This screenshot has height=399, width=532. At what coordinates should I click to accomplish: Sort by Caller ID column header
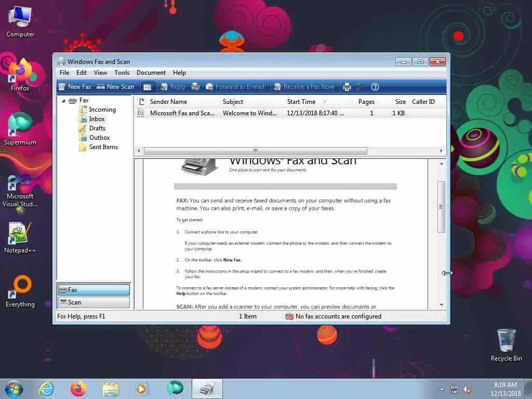(x=425, y=102)
